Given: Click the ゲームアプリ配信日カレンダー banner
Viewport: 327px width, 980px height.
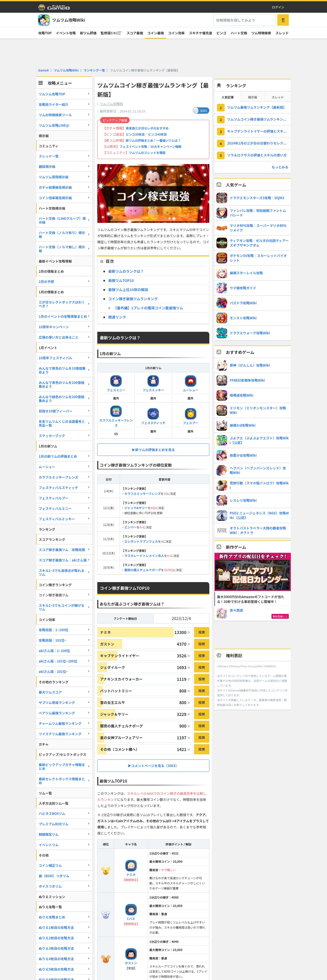Looking at the screenshot, I should tap(252, 571).
